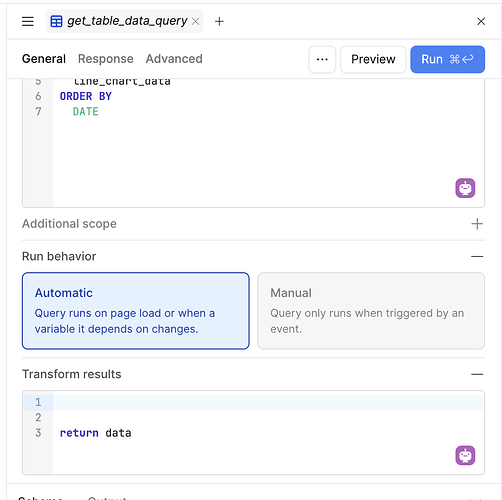This screenshot has width=502, height=500.
Task: Expand Additional scope with plus icon
Action: pos(477,224)
